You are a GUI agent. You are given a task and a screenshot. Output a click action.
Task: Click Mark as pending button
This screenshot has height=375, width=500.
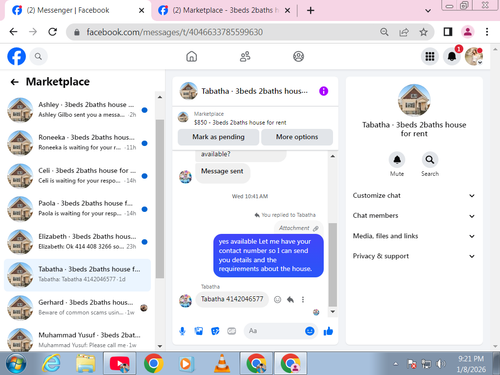tap(218, 137)
